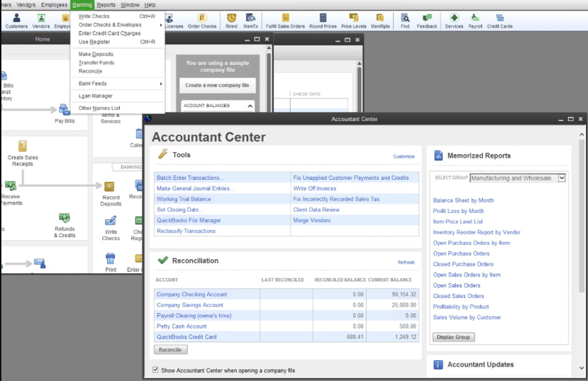Click the MemRpts toolbar icon
Image resolution: width=588 pixels, height=381 pixels.
click(380, 21)
